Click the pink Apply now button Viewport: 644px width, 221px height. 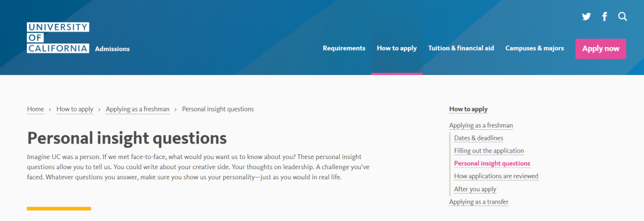pyautogui.click(x=600, y=49)
